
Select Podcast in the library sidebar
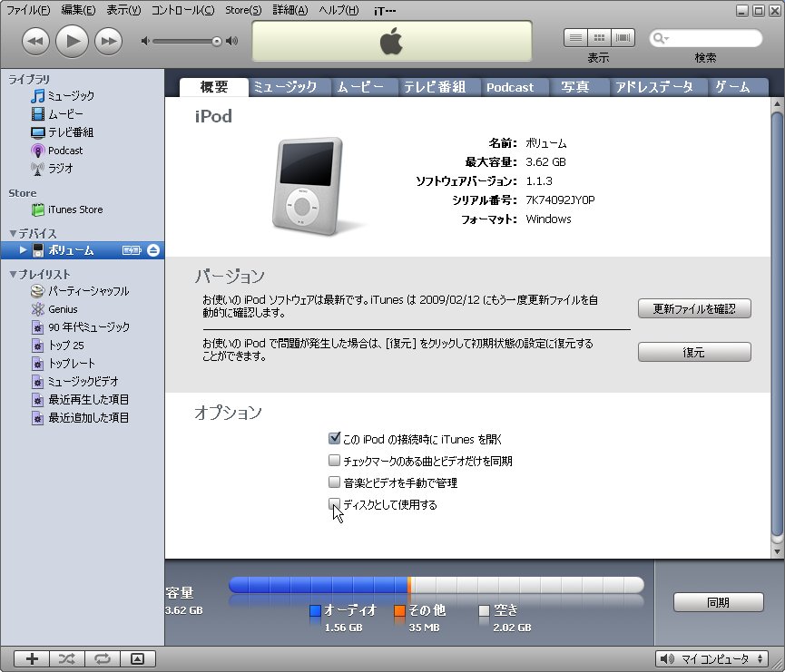(65, 151)
